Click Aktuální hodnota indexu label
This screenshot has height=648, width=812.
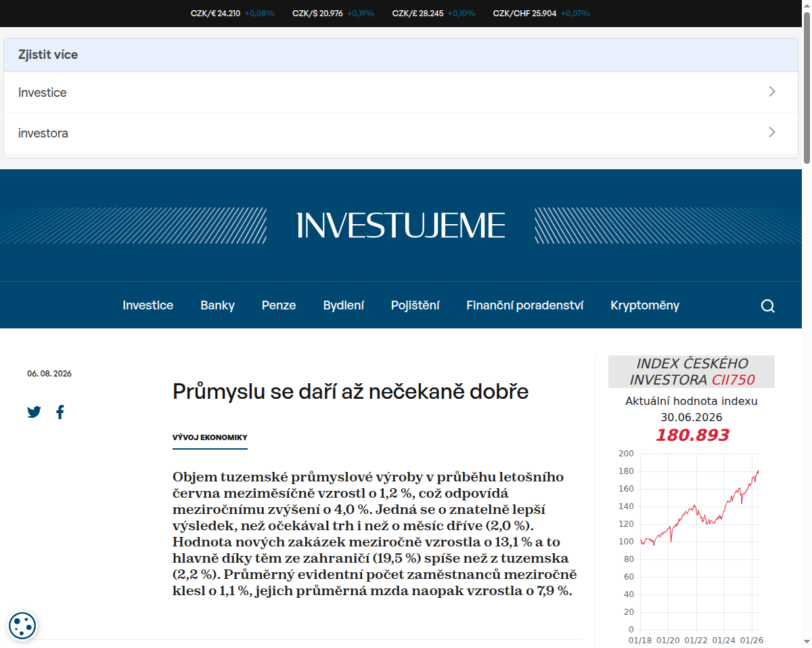[x=692, y=401]
